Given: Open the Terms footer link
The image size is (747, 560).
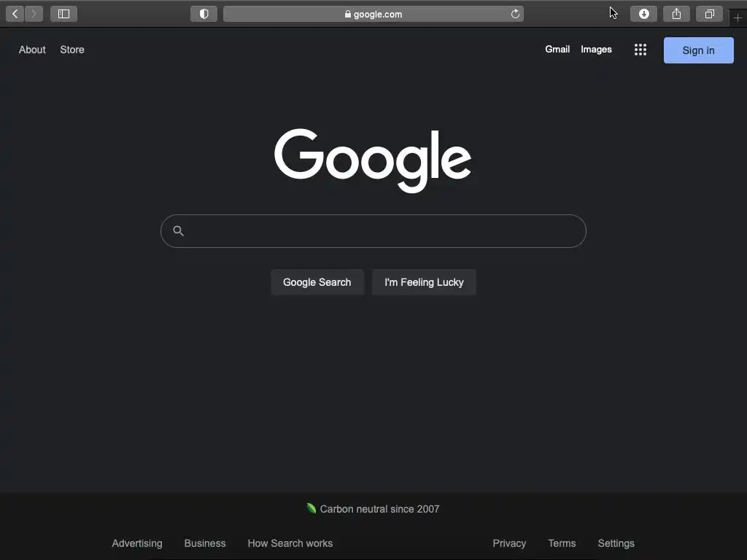Looking at the screenshot, I should [562, 543].
